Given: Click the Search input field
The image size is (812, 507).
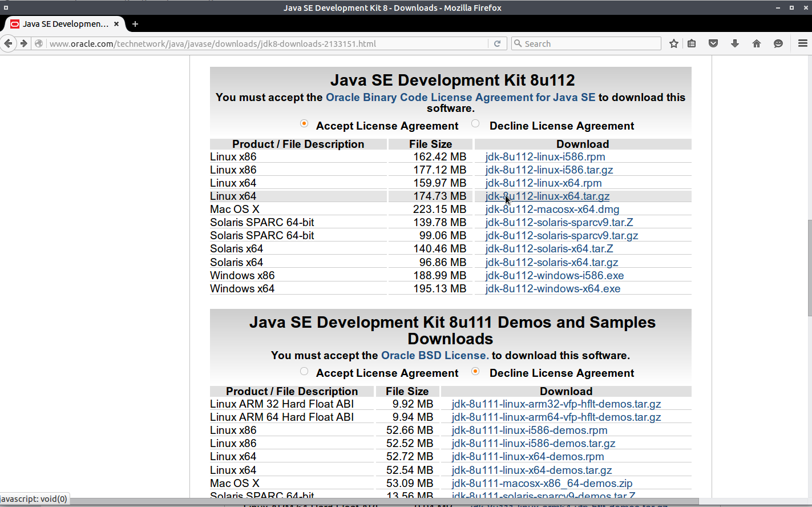Looking at the screenshot, I should point(586,43).
